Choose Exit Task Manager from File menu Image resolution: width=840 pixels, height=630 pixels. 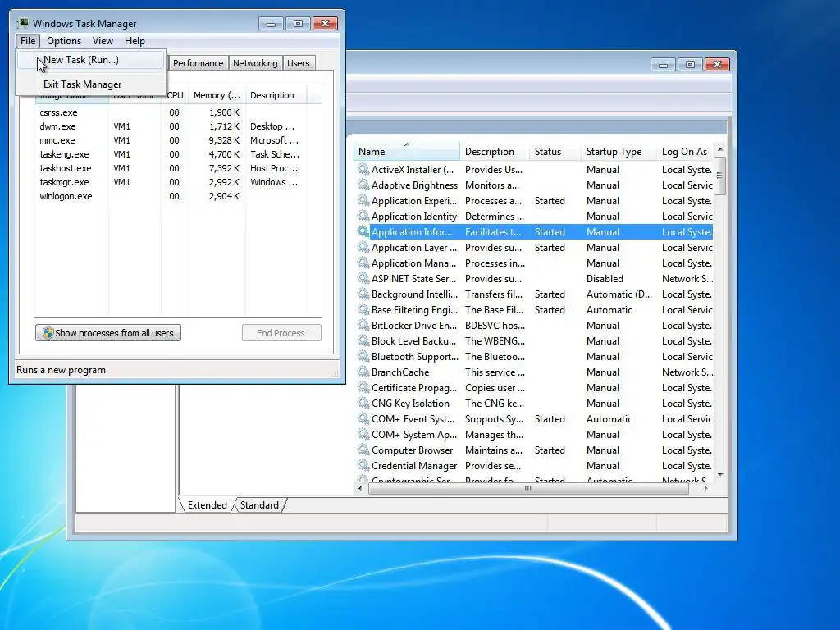[x=90, y=84]
